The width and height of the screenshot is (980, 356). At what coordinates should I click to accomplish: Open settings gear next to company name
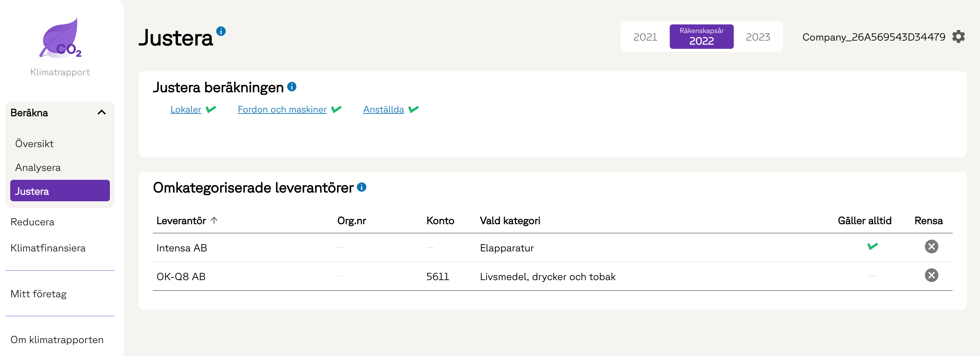[x=958, y=37]
